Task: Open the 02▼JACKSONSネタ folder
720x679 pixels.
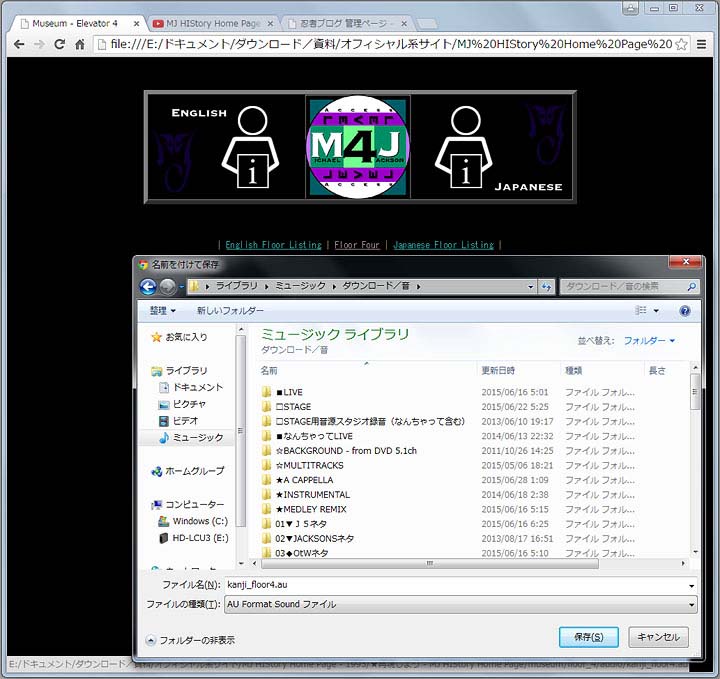Action: (x=308, y=539)
